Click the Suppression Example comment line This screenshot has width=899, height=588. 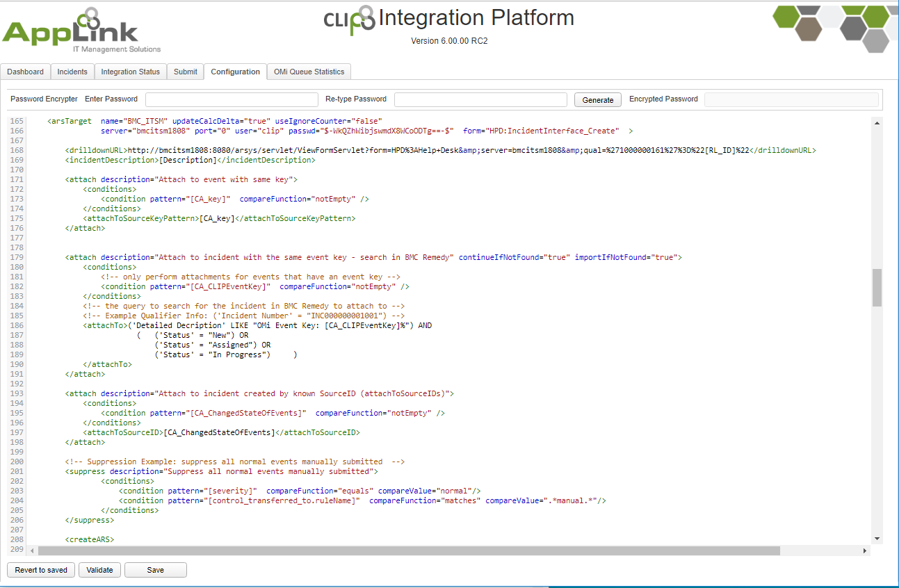235,462
